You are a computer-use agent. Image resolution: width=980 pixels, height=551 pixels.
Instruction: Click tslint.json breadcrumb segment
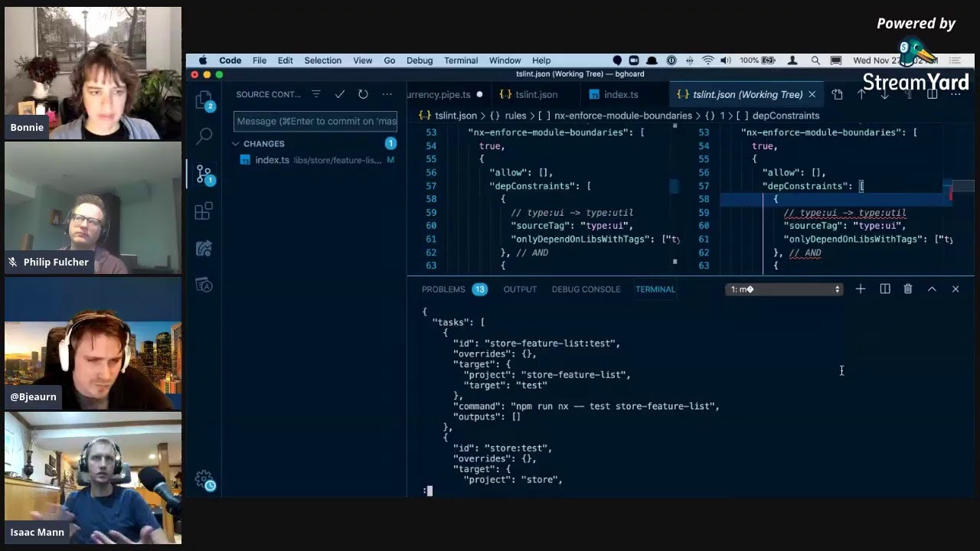click(x=456, y=116)
